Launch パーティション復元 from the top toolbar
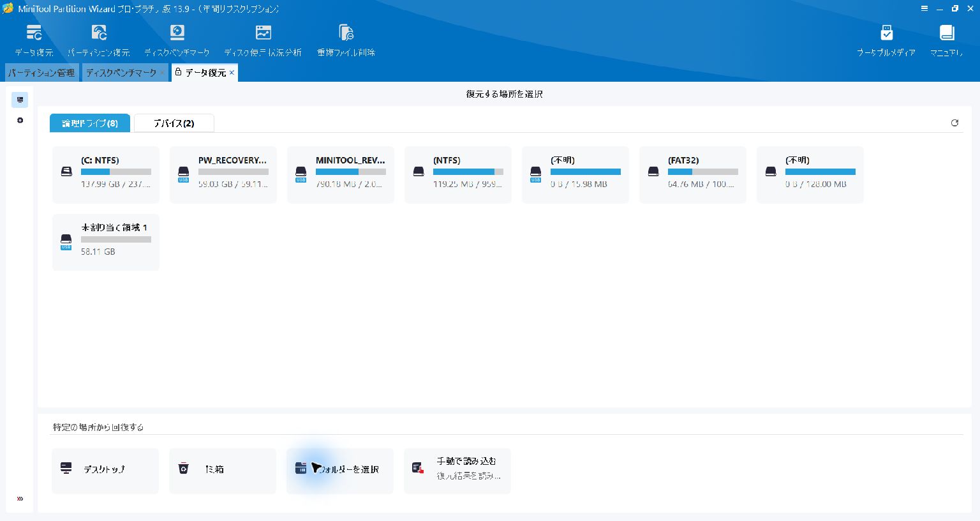 (x=99, y=40)
